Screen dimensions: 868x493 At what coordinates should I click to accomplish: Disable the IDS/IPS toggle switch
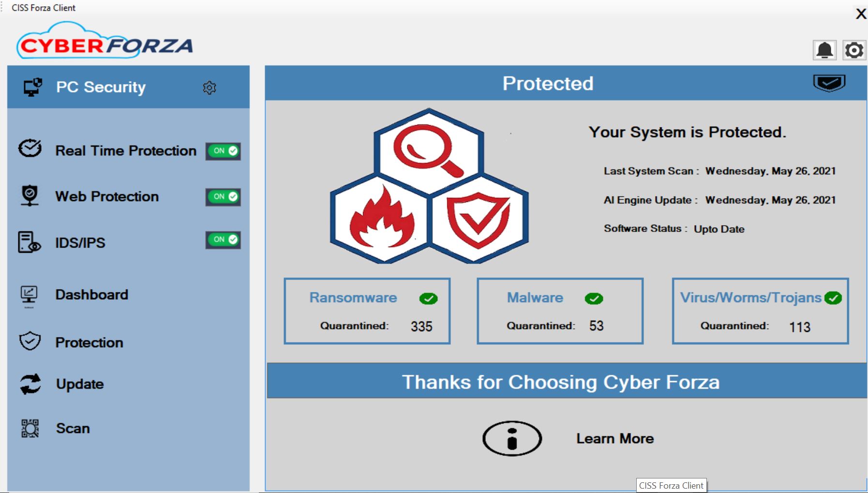(x=223, y=240)
